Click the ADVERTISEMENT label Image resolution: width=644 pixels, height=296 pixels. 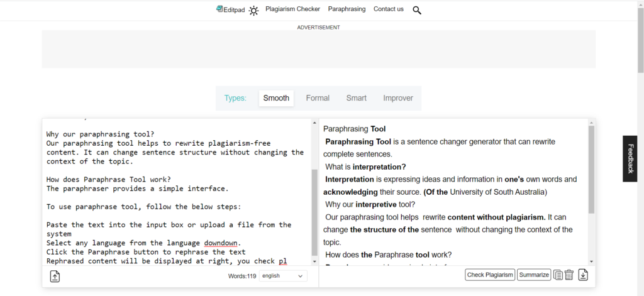319,28
